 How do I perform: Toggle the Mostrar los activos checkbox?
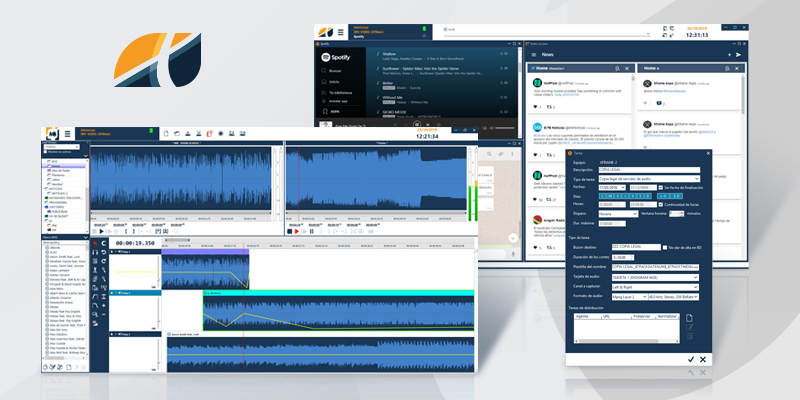tap(45, 152)
